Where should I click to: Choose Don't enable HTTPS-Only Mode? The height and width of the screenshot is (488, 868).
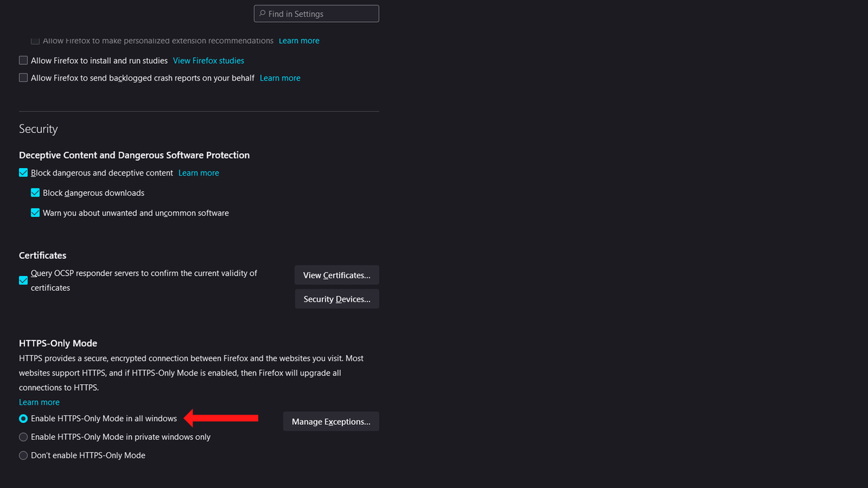coord(24,455)
